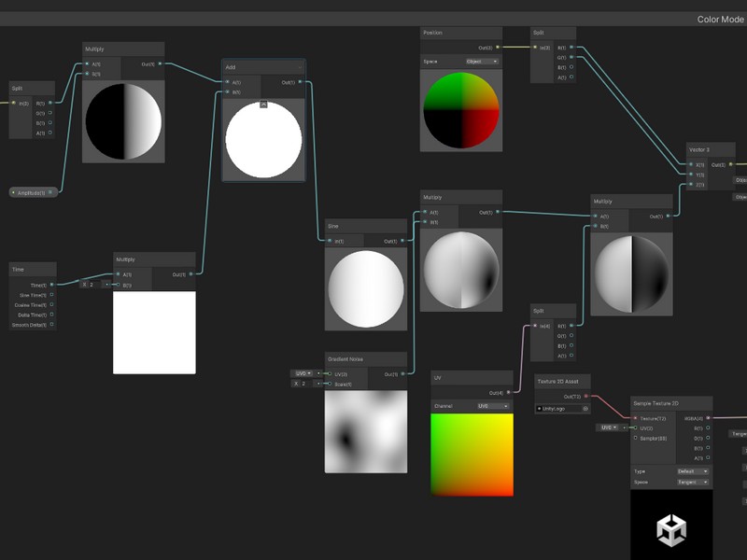The height and width of the screenshot is (560, 747).
Task: Click the X scale input field on Gradient Noise
Action: (303, 384)
